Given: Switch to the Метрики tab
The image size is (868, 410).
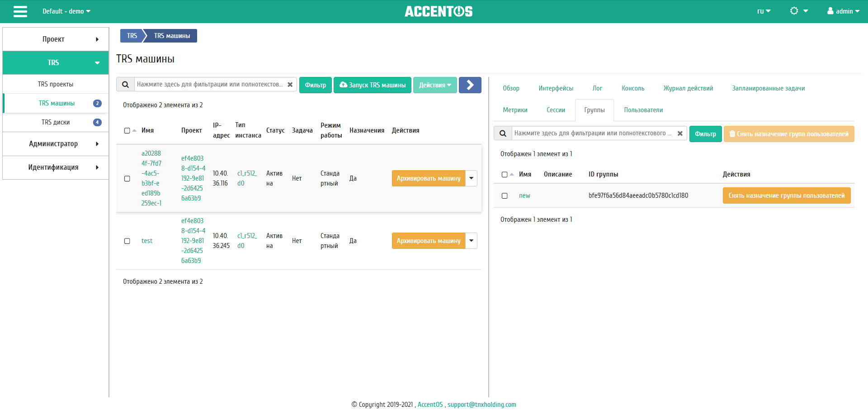Looking at the screenshot, I should click(515, 110).
